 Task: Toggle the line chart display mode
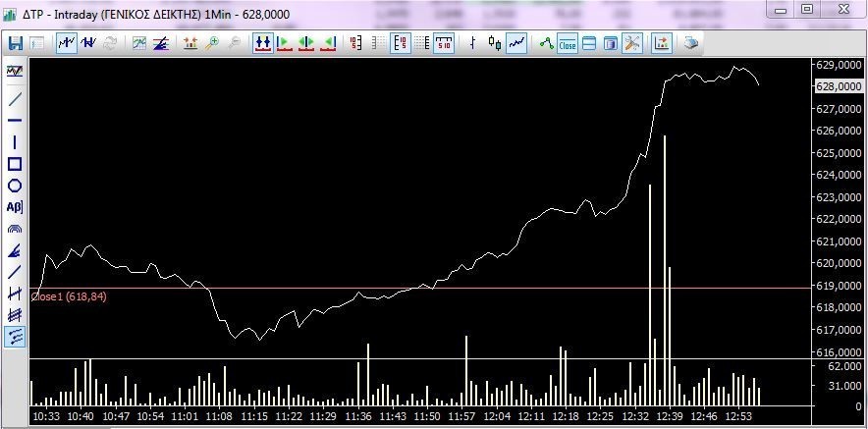[x=516, y=43]
